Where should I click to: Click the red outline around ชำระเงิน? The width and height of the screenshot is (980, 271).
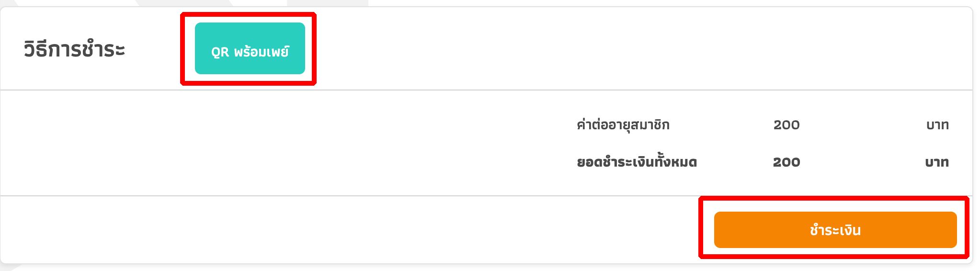point(834,198)
